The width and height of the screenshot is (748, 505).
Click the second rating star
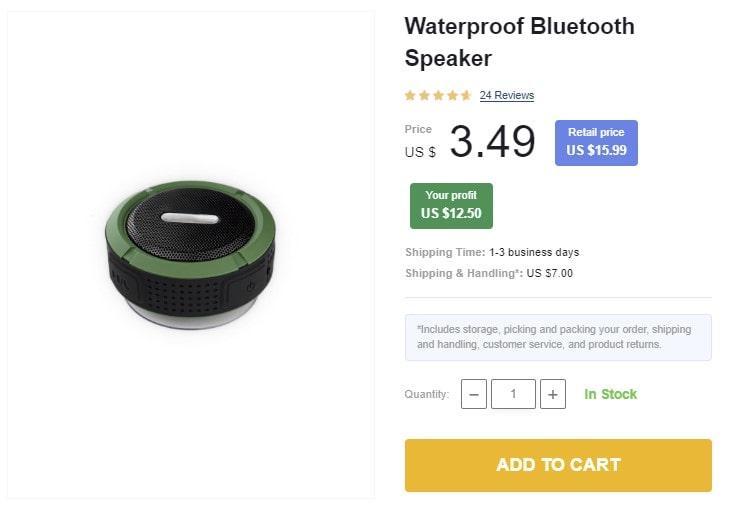[x=424, y=96]
